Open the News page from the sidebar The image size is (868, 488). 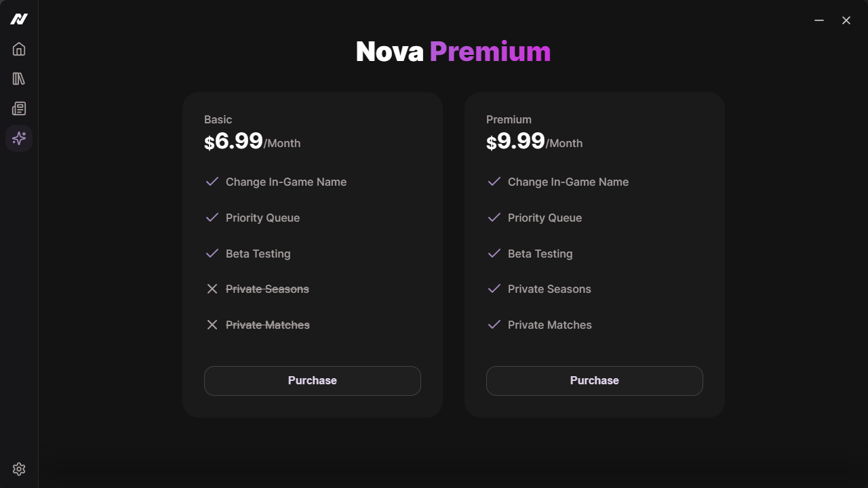tap(19, 108)
